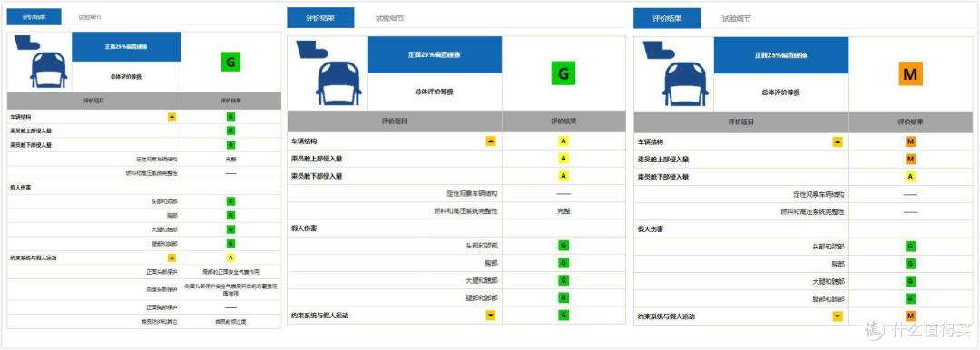
Task: Click the car crash icon in the left panel
Action: coord(41,62)
